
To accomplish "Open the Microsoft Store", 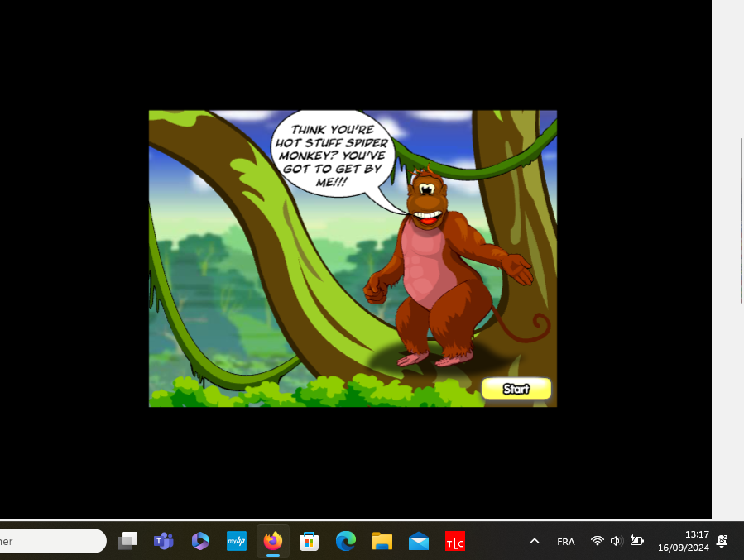I will point(310,541).
